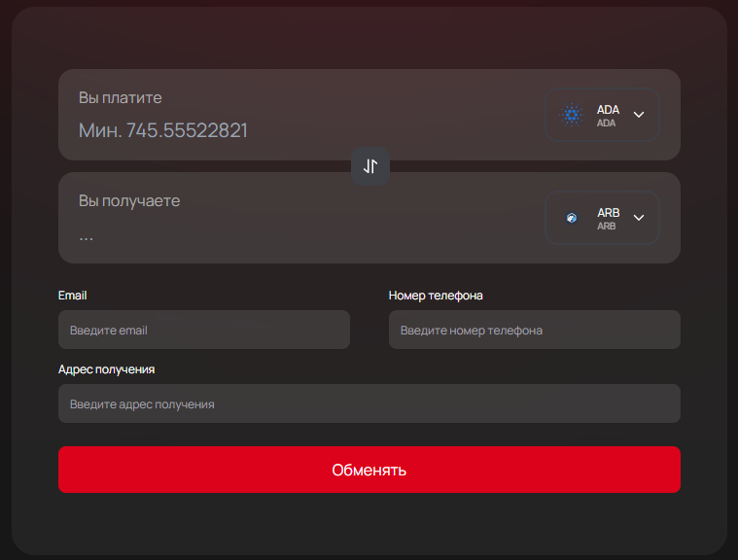Viewport: 738px width, 560px height.
Task: Click the ADA coin logo
Action: click(x=572, y=115)
